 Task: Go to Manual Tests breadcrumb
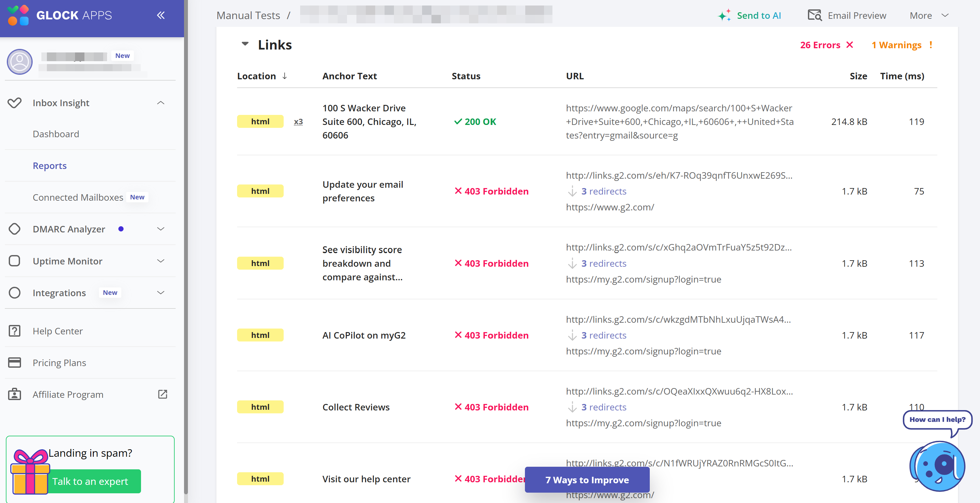(248, 15)
